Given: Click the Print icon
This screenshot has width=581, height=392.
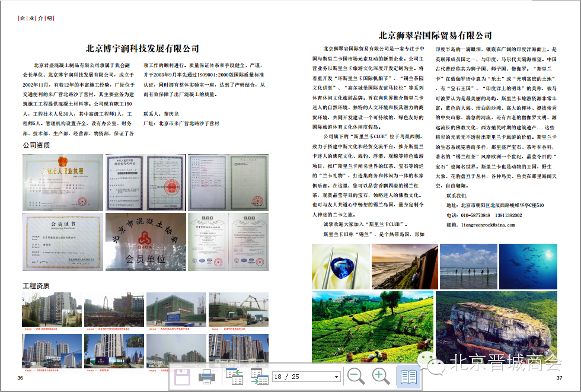Looking at the screenshot, I should [x=207, y=377].
